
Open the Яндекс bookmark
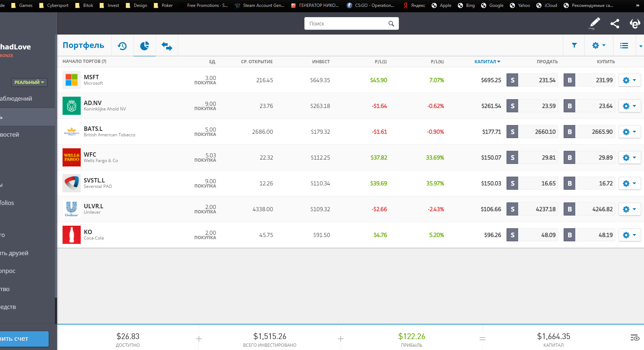[x=414, y=5]
